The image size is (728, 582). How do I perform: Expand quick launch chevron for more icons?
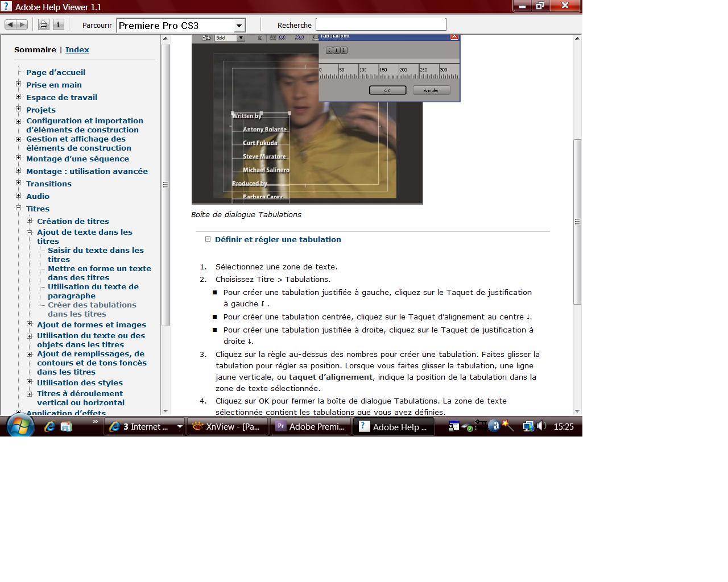pyautogui.click(x=95, y=422)
